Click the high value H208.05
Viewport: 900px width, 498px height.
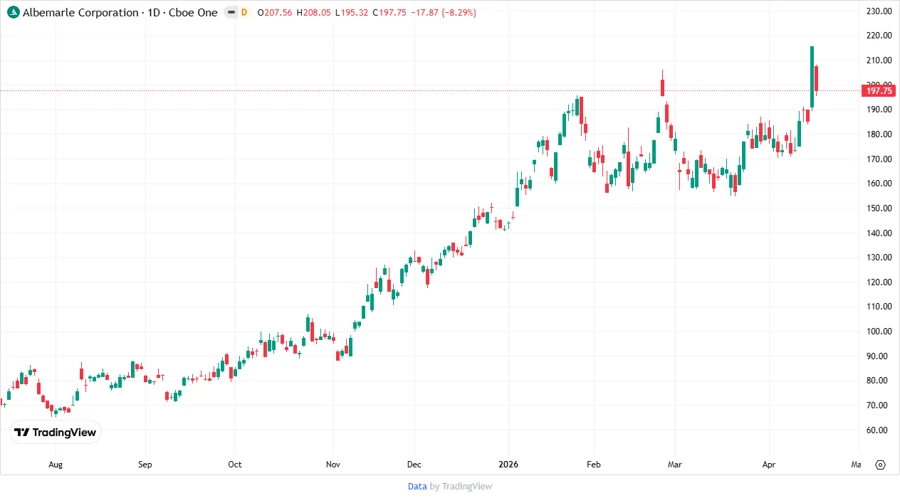pyautogui.click(x=313, y=12)
